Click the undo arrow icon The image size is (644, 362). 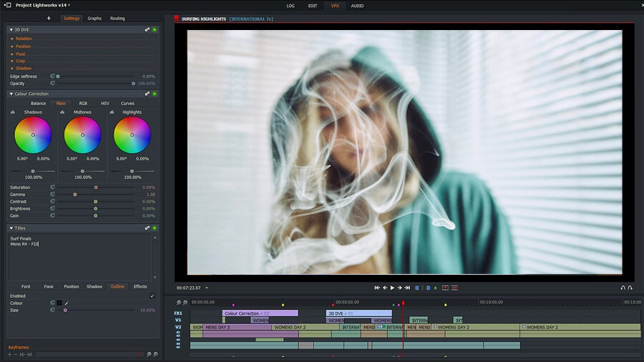pos(623,288)
